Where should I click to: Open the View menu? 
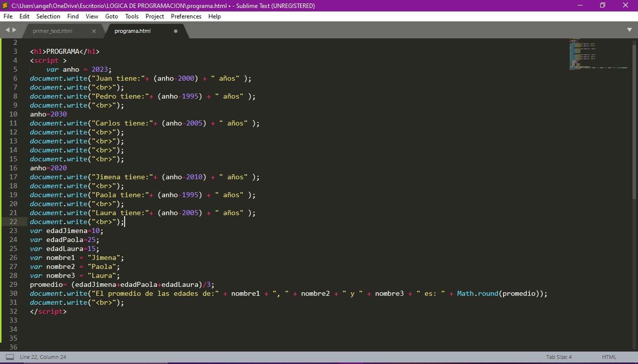pyautogui.click(x=92, y=16)
